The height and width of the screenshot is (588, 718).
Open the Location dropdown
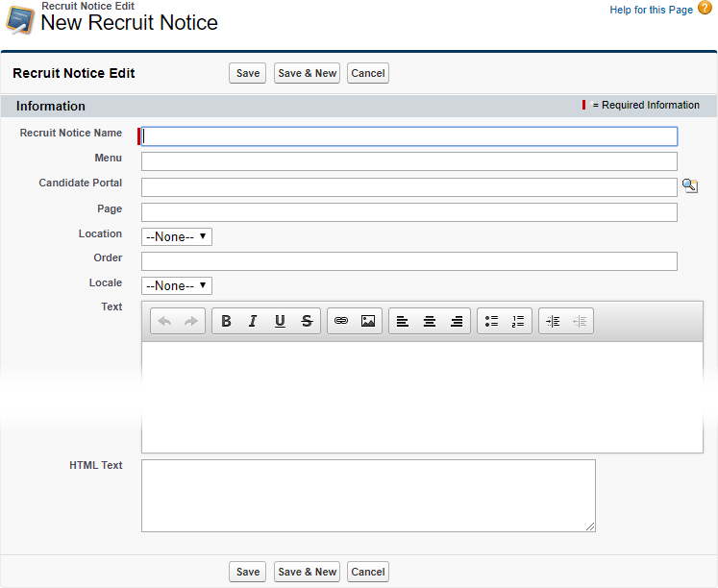pos(177,236)
